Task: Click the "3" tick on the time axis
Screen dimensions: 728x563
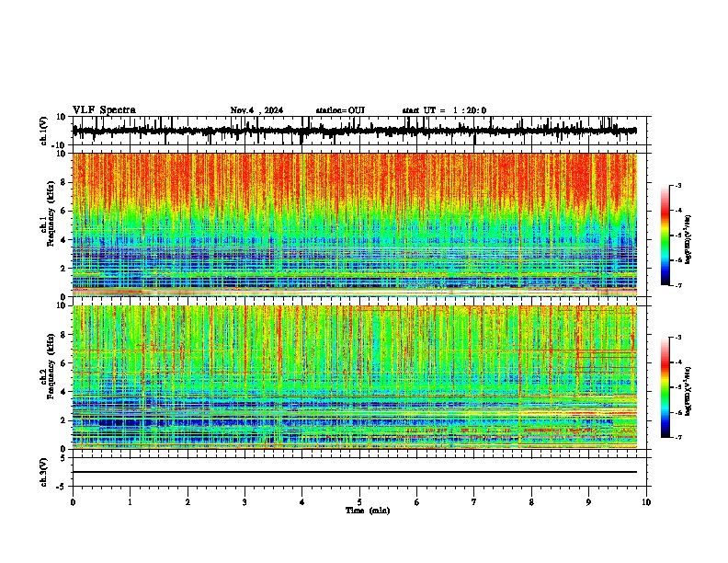Action: (245, 502)
